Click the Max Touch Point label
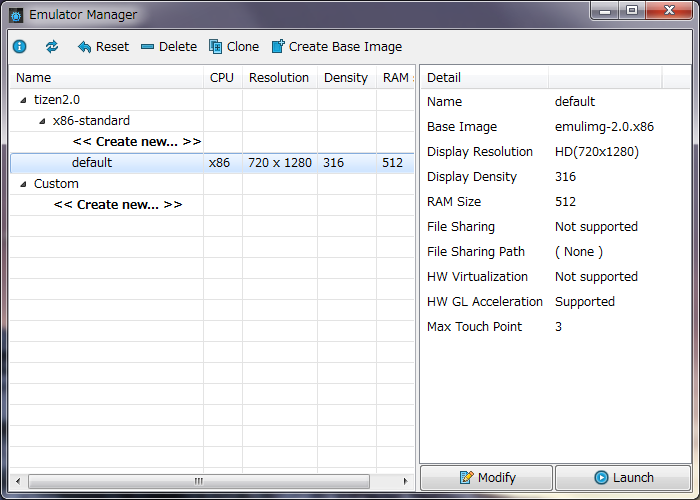This screenshot has height=500, width=700. pos(474,327)
